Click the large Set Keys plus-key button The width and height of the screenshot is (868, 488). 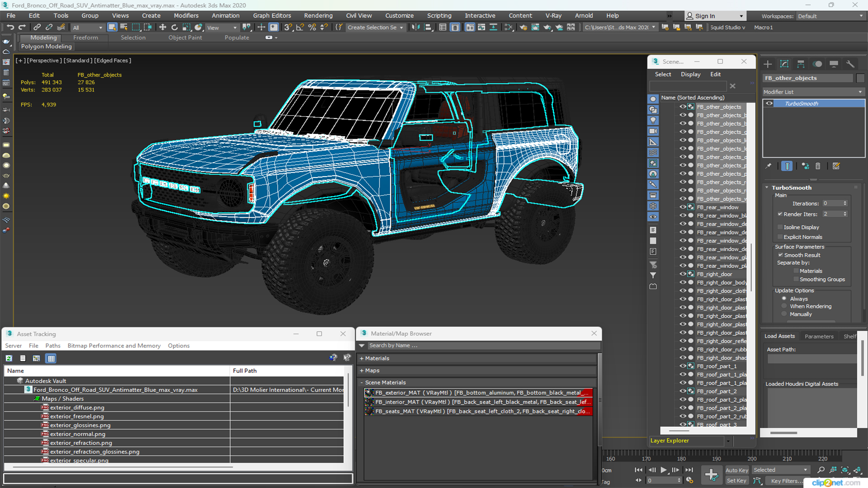click(711, 475)
